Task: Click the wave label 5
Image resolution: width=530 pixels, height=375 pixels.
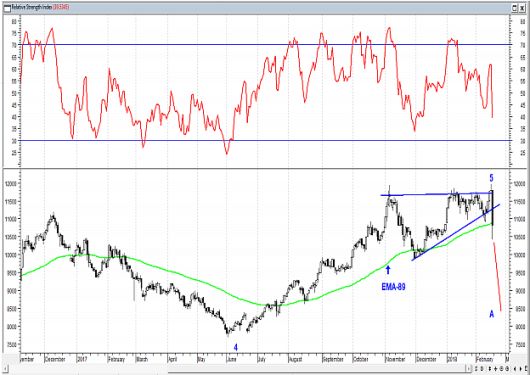Action: click(491, 178)
